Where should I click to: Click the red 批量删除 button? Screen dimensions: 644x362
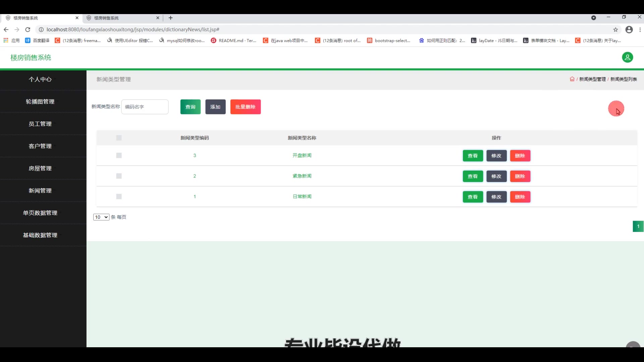coord(246,107)
